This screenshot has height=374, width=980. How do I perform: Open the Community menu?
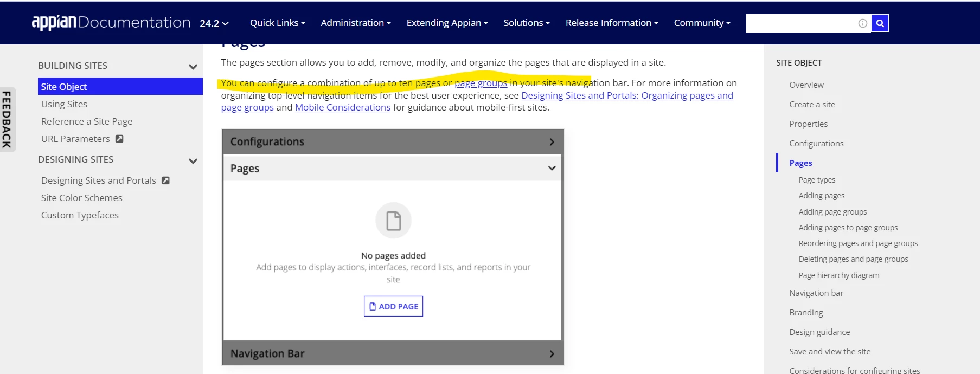coord(702,23)
